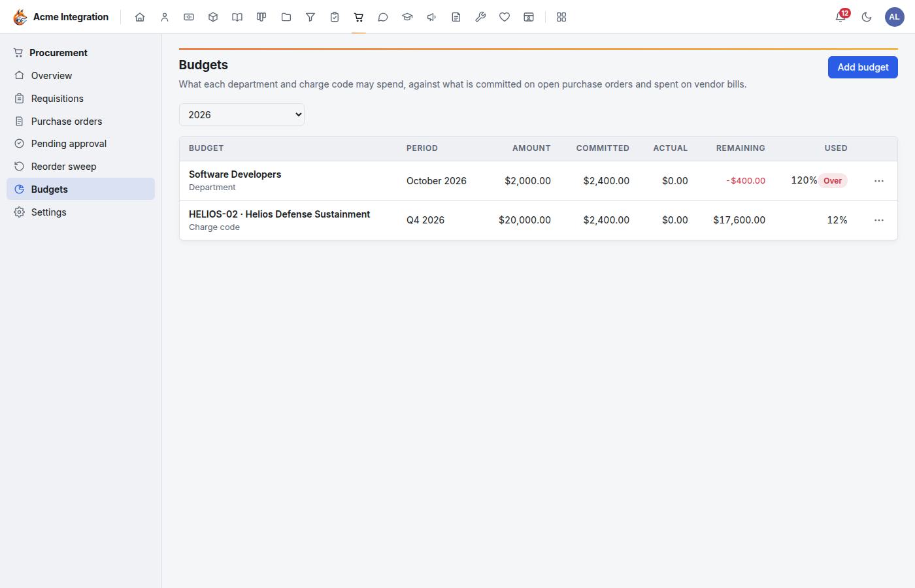Open Requisitions in the sidebar
This screenshot has width=915, height=588.
click(81, 99)
